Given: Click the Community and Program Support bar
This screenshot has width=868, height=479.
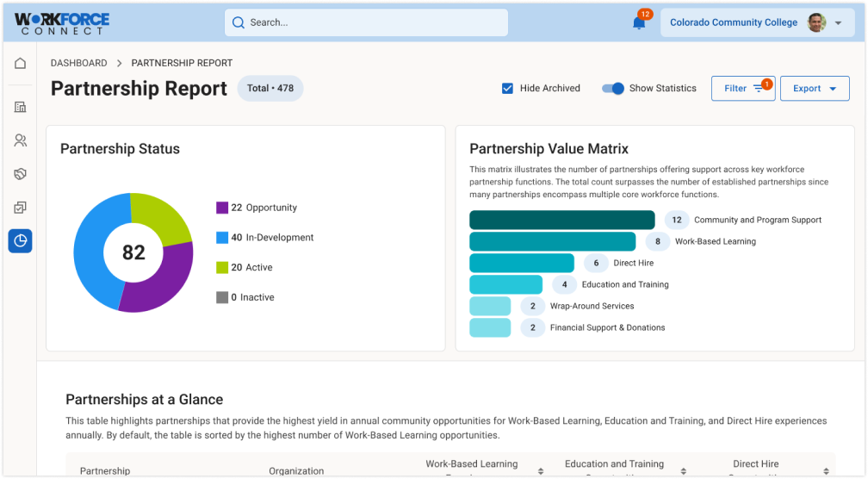Looking at the screenshot, I should pyautogui.click(x=561, y=220).
